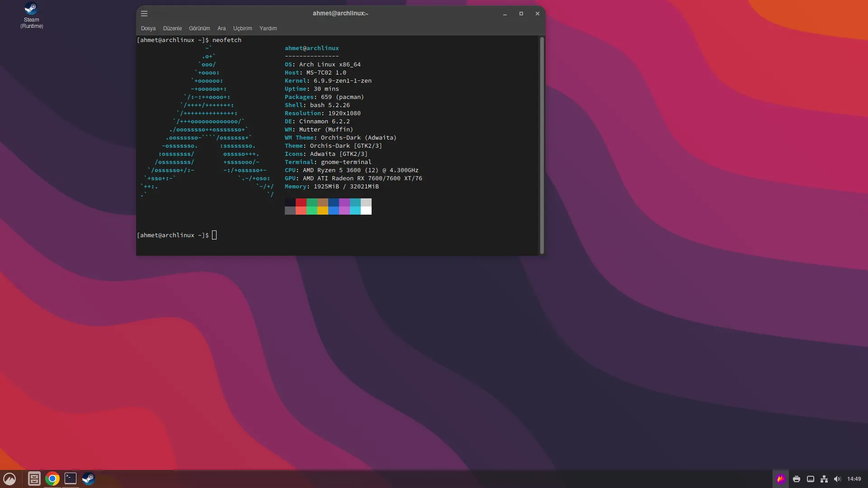The width and height of the screenshot is (868, 488).
Task: Close the gnome-terminal window
Action: (538, 14)
